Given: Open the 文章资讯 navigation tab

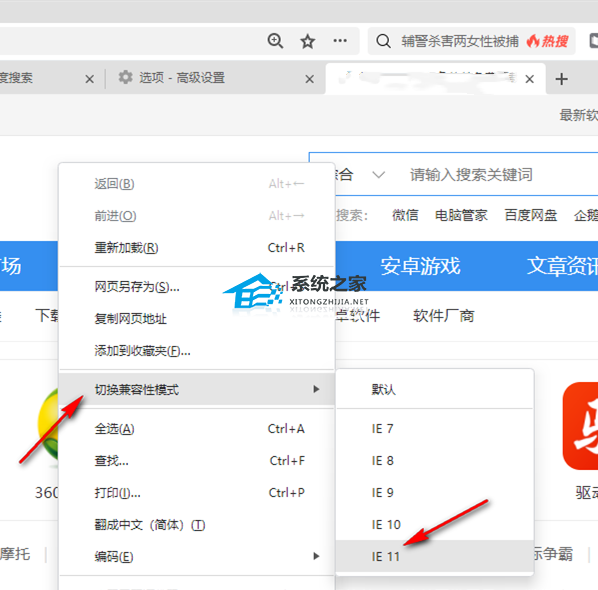Looking at the screenshot, I should click(562, 266).
